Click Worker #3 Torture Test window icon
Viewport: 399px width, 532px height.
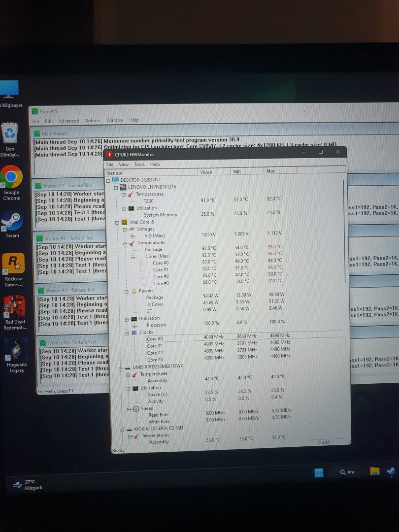[x=41, y=291]
